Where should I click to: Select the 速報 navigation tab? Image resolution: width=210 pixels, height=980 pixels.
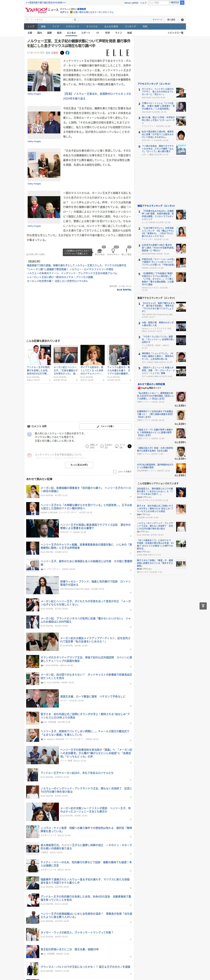[43, 27]
